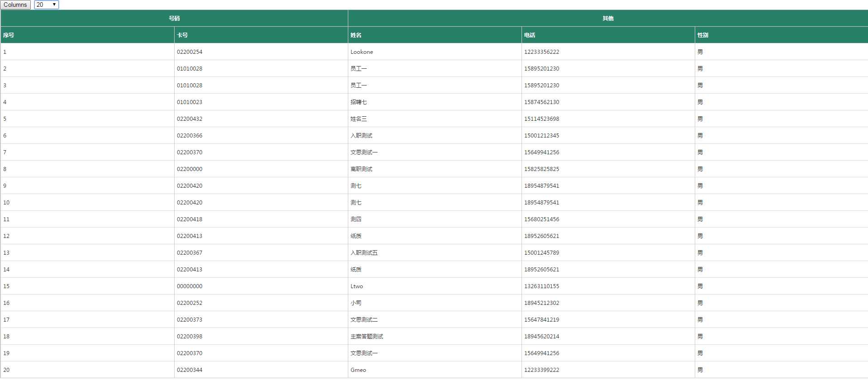Select phone number 12233399222
The height and width of the screenshot is (380, 868).
tap(541, 370)
